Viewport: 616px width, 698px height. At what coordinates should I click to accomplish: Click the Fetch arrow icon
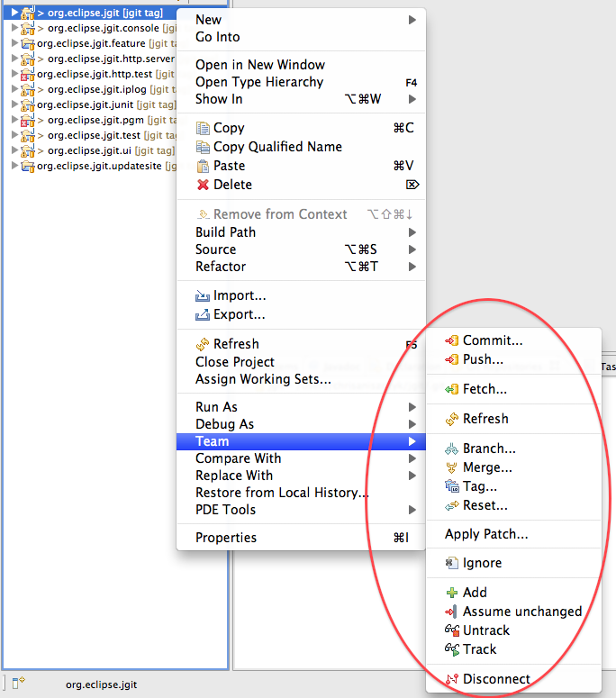coord(451,389)
